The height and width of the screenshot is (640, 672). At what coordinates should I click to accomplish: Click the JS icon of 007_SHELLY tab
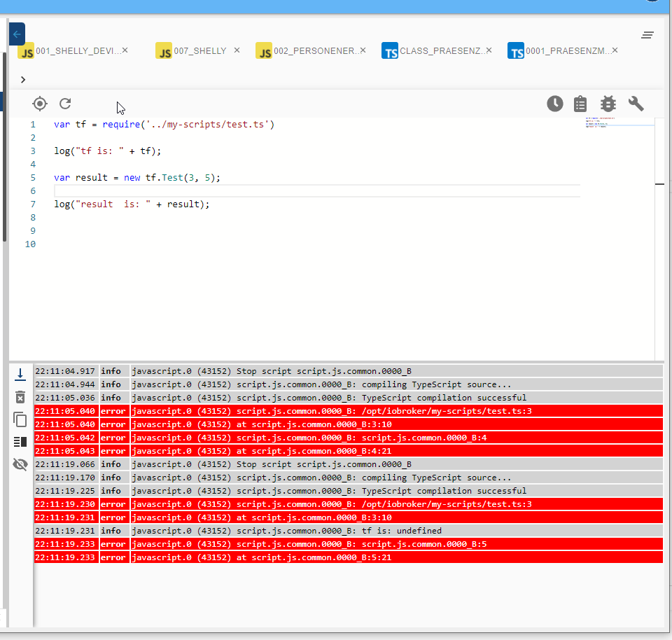[x=164, y=50]
